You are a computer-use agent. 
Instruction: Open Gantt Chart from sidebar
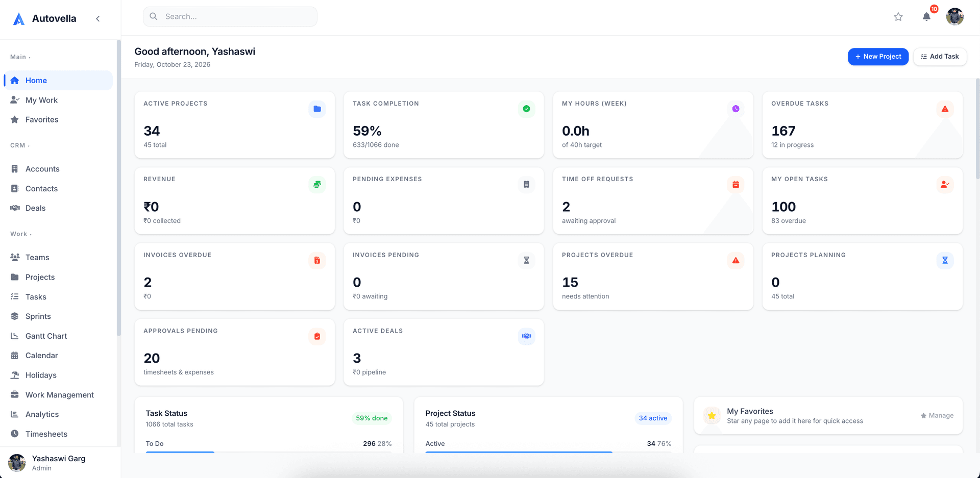click(58, 336)
